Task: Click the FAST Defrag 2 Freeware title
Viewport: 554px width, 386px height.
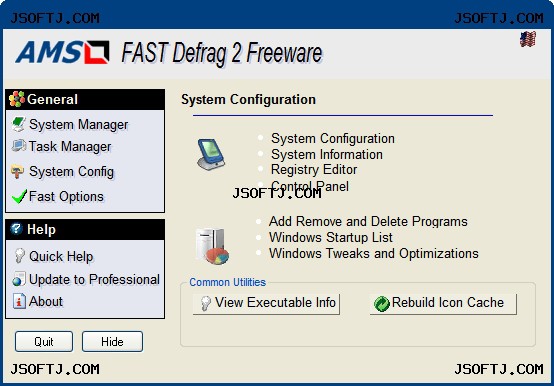Action: tap(222, 53)
